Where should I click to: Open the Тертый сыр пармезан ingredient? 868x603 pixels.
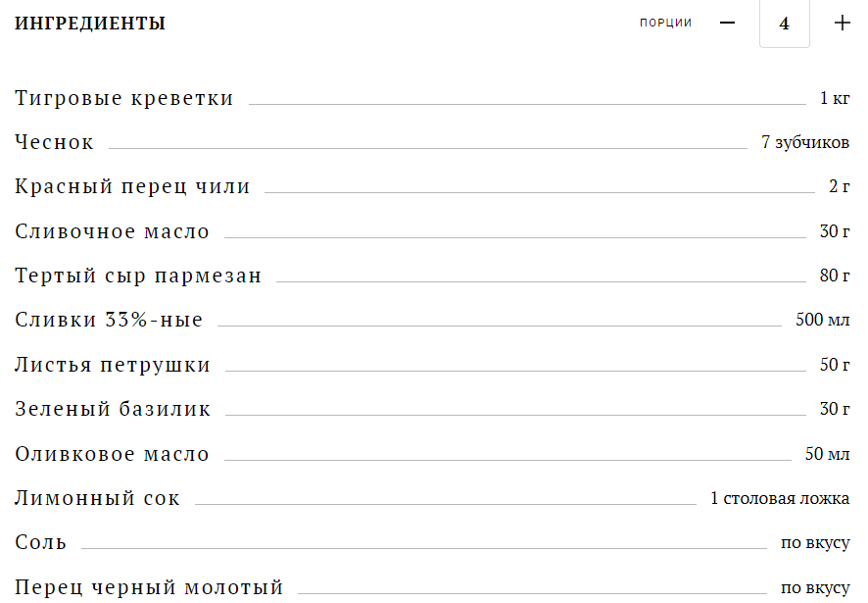138,276
